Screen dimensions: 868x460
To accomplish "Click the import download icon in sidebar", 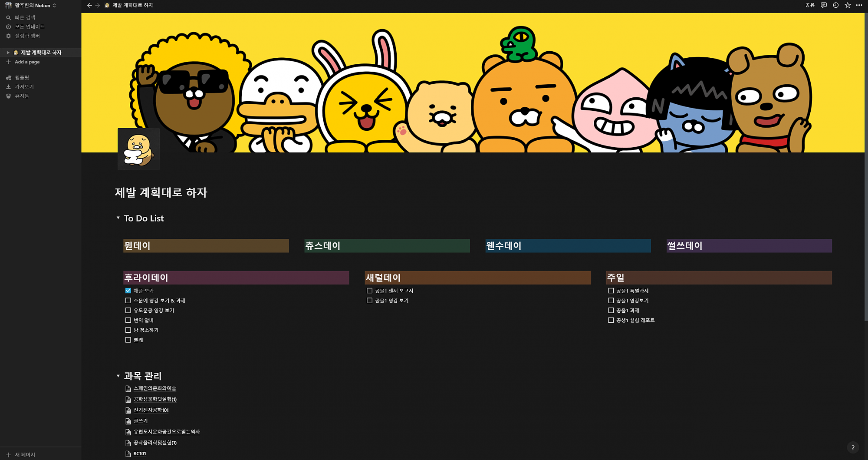I will pos(8,86).
